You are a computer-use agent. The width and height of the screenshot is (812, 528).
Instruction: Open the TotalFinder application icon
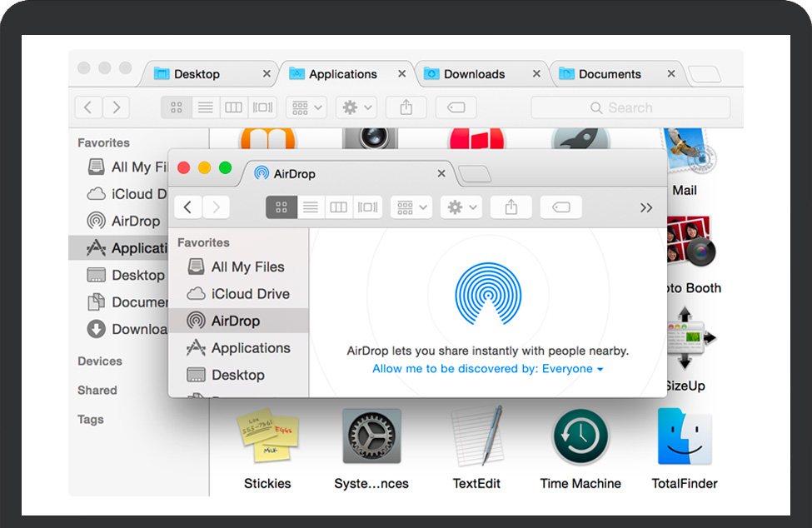pyautogui.click(x=684, y=437)
